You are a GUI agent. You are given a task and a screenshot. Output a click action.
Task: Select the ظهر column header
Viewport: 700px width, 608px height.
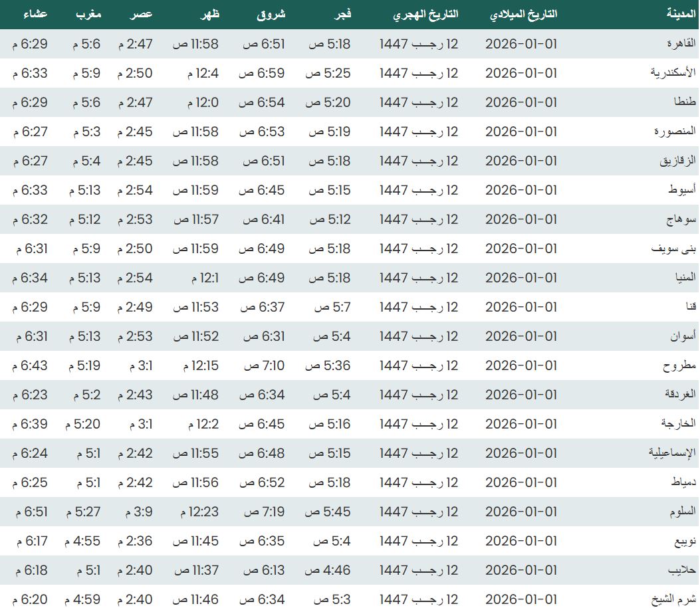[x=210, y=14]
